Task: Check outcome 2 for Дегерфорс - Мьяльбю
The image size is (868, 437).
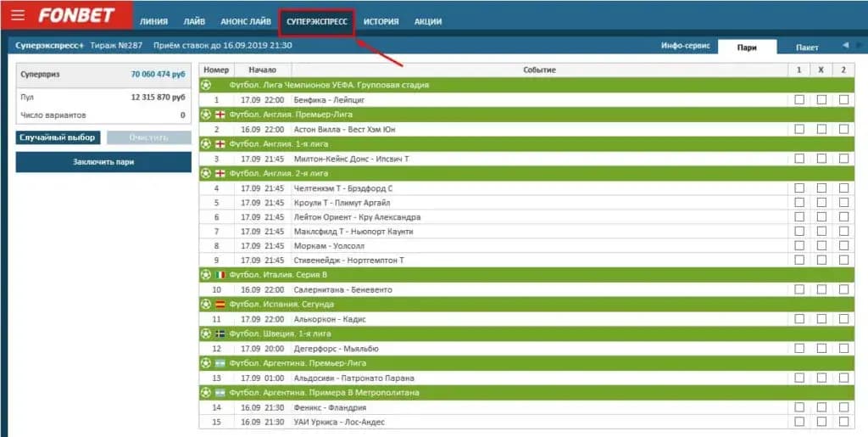Action: [x=843, y=349]
